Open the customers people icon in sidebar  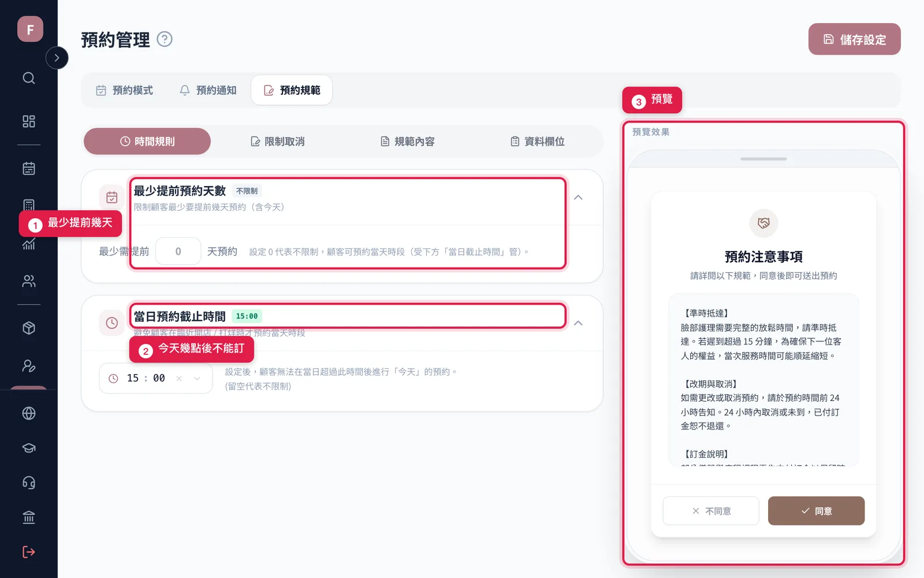pos(29,281)
